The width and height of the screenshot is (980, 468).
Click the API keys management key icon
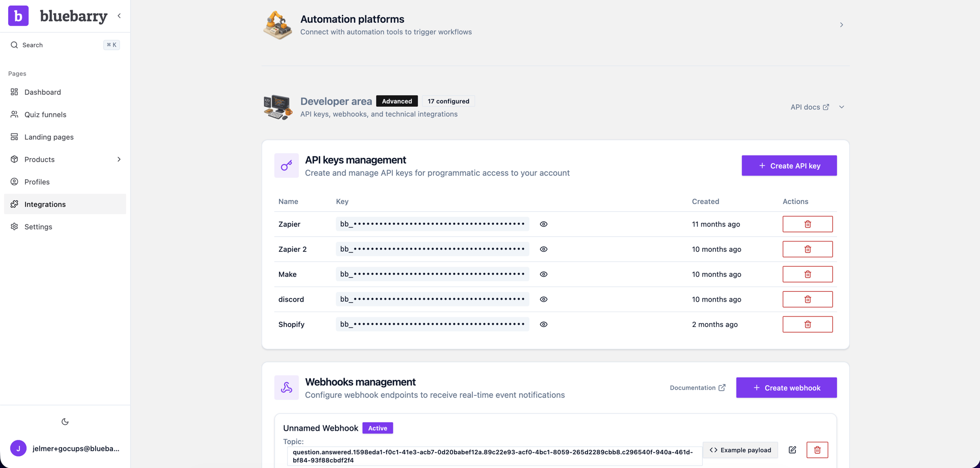(x=286, y=165)
